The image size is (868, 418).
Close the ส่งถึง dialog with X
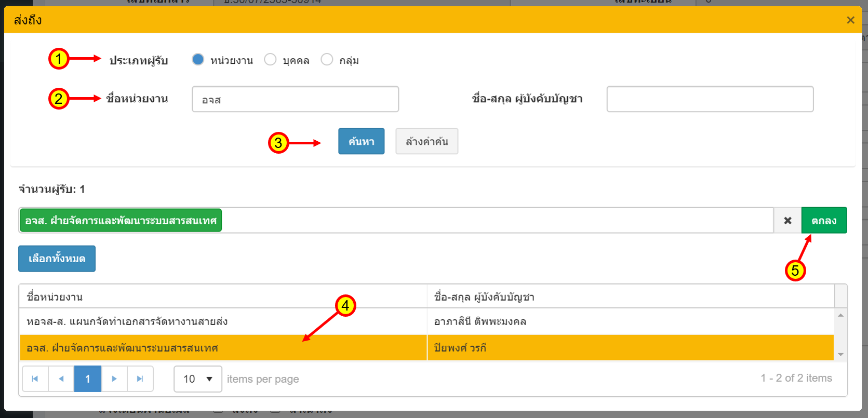pyautogui.click(x=850, y=20)
